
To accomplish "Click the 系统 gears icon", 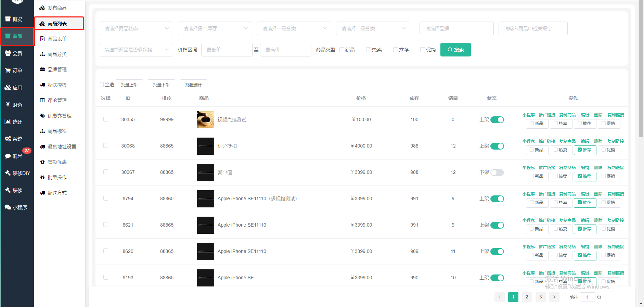I will 8,139.
